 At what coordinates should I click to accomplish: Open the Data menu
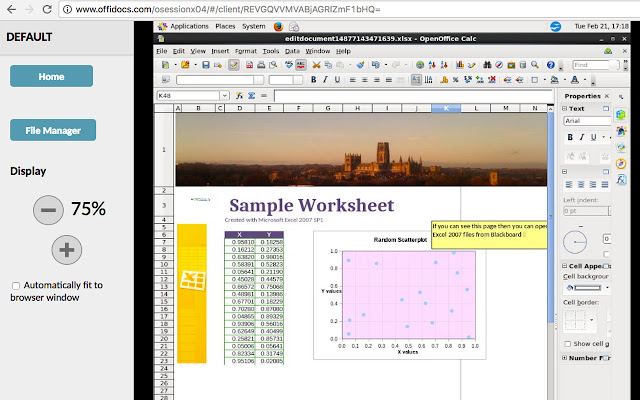pyautogui.click(x=292, y=50)
